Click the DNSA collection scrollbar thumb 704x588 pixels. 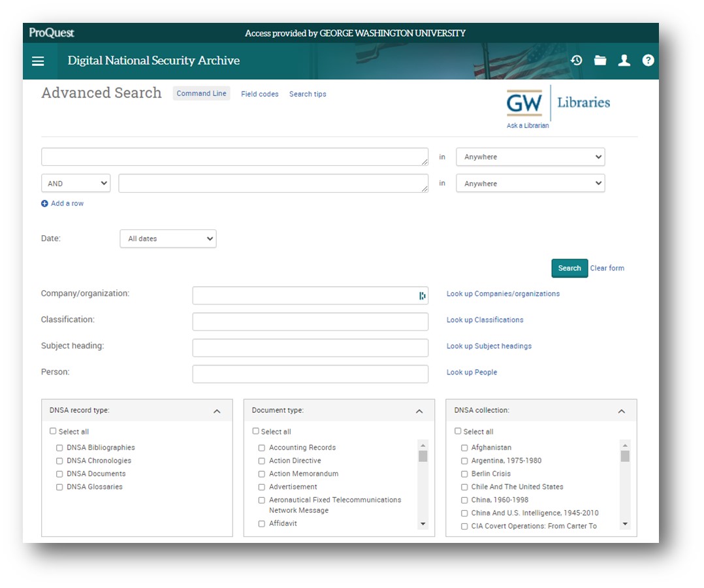[625, 457]
